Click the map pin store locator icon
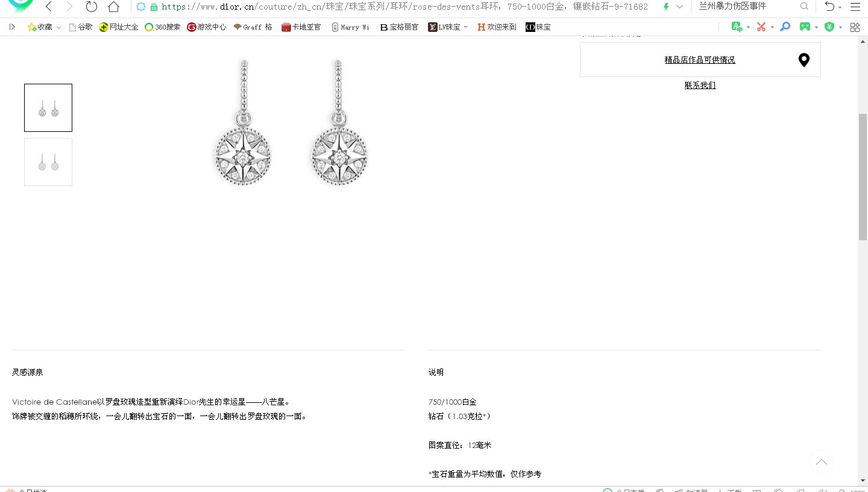Image resolution: width=868 pixels, height=492 pixels. (x=804, y=60)
